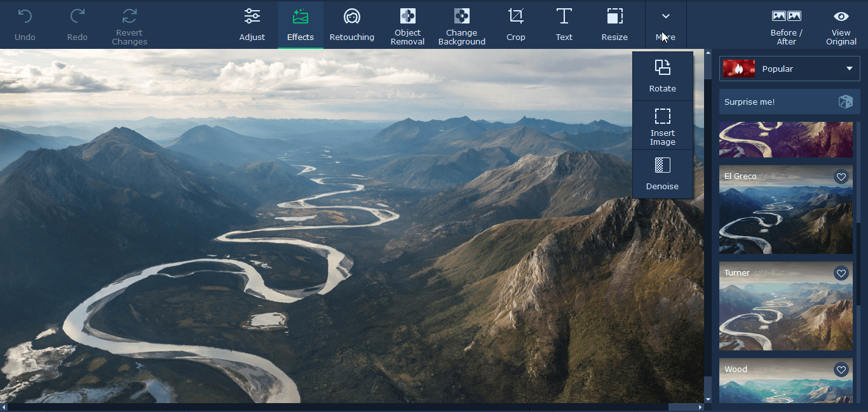Apply the Wood effect thumbnail

point(786,381)
